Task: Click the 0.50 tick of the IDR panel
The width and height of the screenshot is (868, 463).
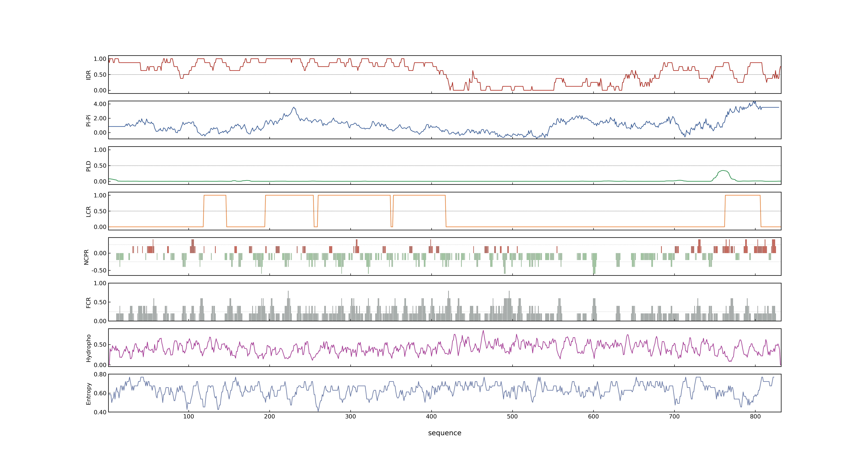Action: 100,75
